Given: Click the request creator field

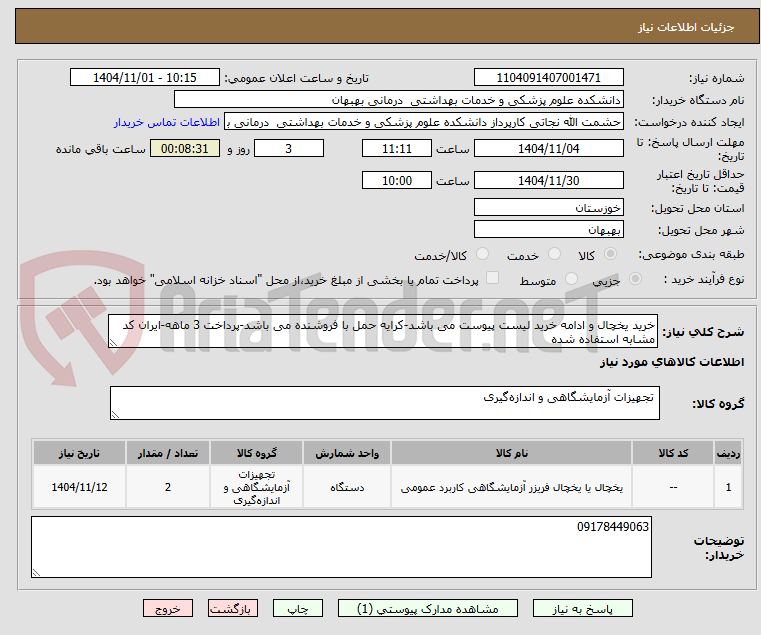Looking at the screenshot, I should coord(424,122).
